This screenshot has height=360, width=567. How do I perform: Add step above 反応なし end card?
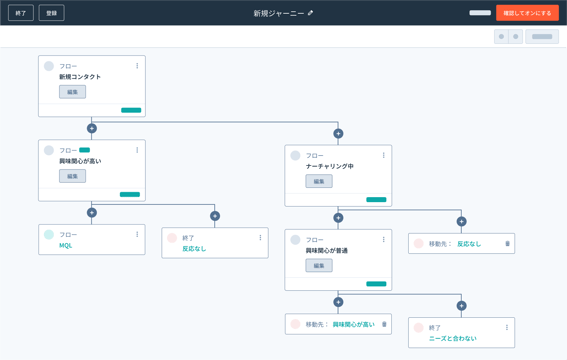tap(215, 216)
